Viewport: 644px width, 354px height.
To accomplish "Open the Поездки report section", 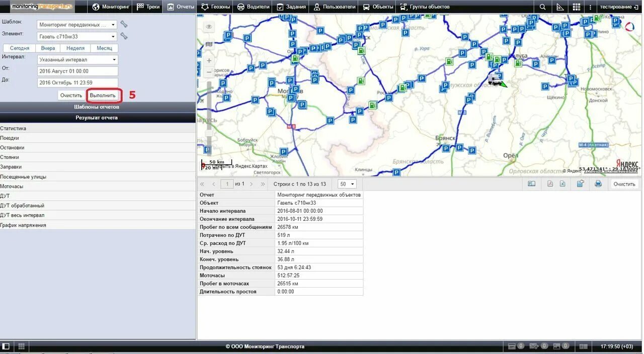I will click(98, 138).
